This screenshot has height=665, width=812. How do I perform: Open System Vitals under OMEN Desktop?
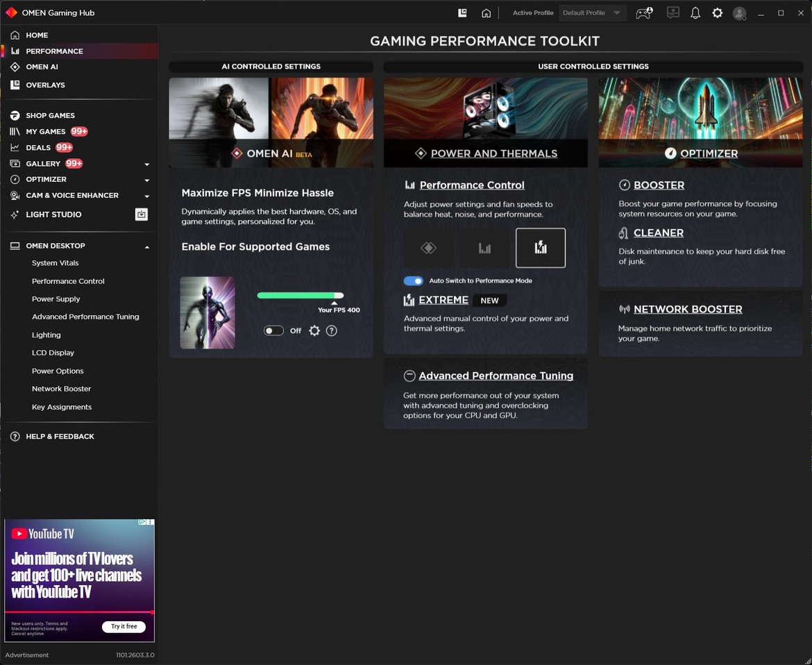click(x=55, y=263)
